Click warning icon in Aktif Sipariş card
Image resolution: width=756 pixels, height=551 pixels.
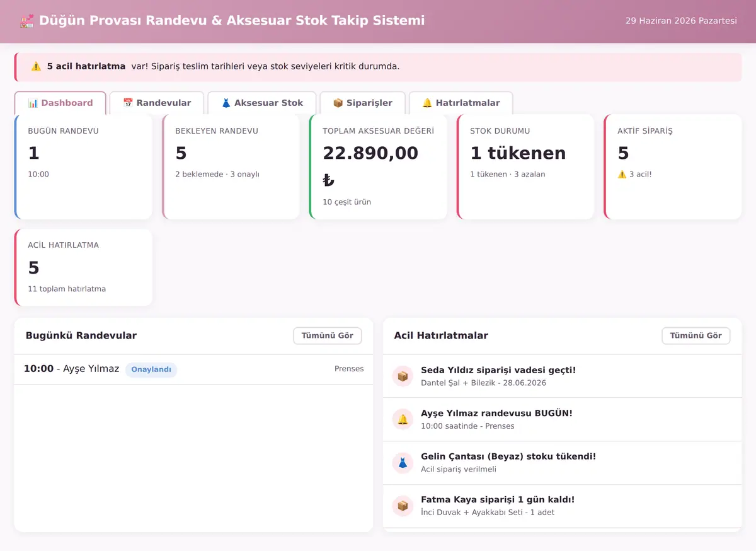pos(622,175)
